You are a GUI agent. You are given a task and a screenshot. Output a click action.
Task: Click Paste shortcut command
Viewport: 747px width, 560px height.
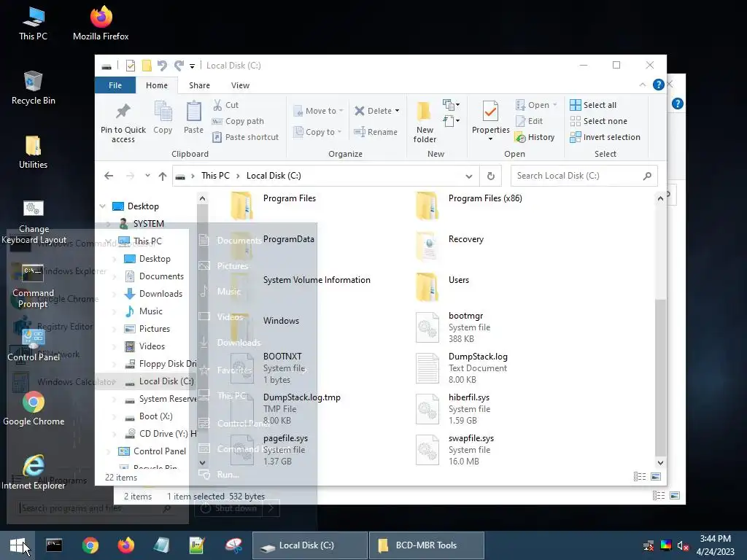[x=245, y=137]
